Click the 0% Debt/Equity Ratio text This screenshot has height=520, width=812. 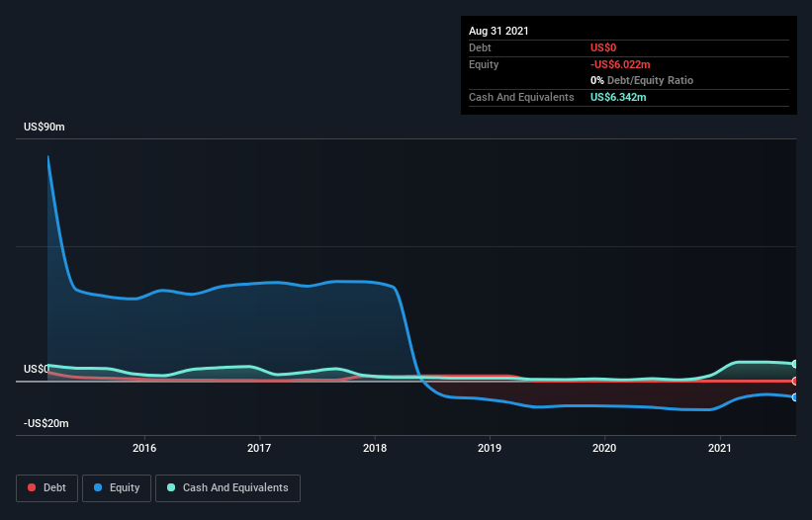click(642, 81)
